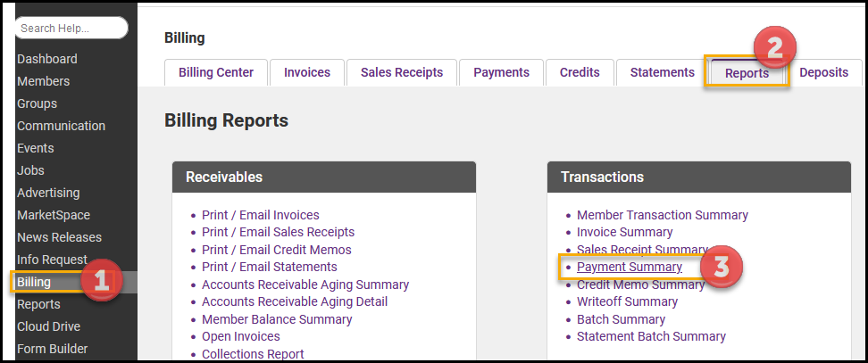Screen dimensions: 868x363
Task: Switch to the Billing Center tab
Action: point(216,72)
